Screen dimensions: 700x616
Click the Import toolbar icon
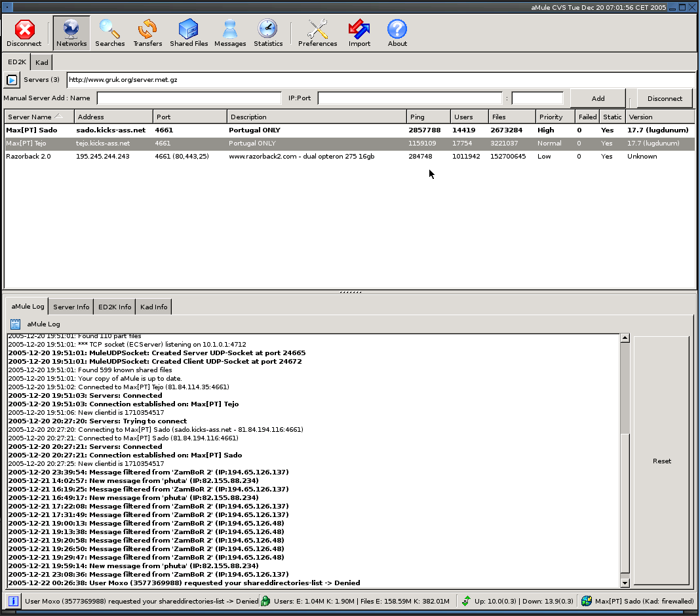pyautogui.click(x=359, y=33)
